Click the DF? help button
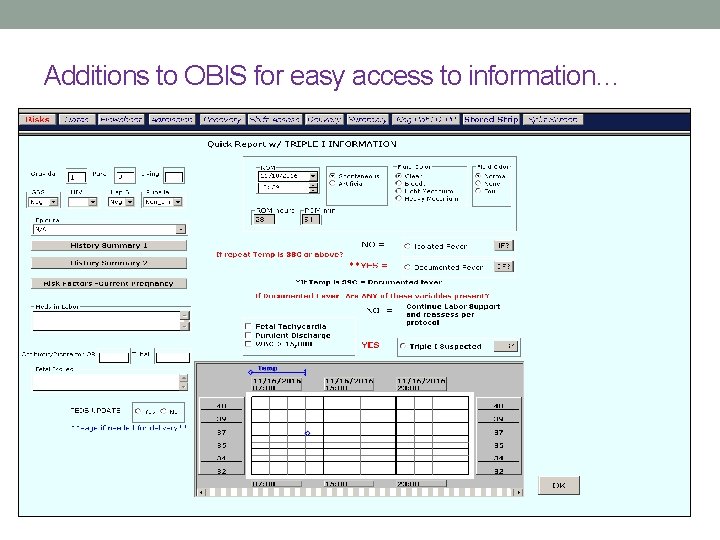 pyautogui.click(x=504, y=266)
